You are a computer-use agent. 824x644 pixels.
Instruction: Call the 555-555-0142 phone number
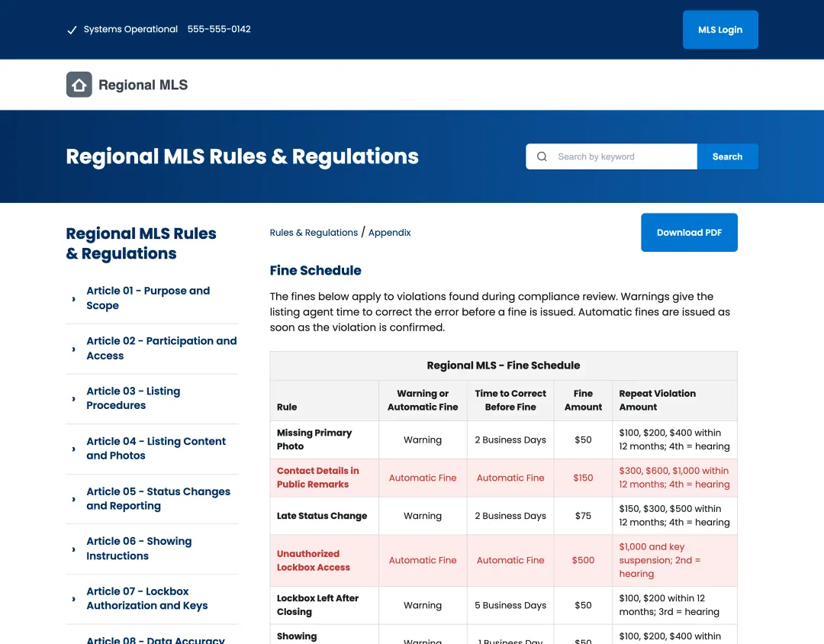219,29
